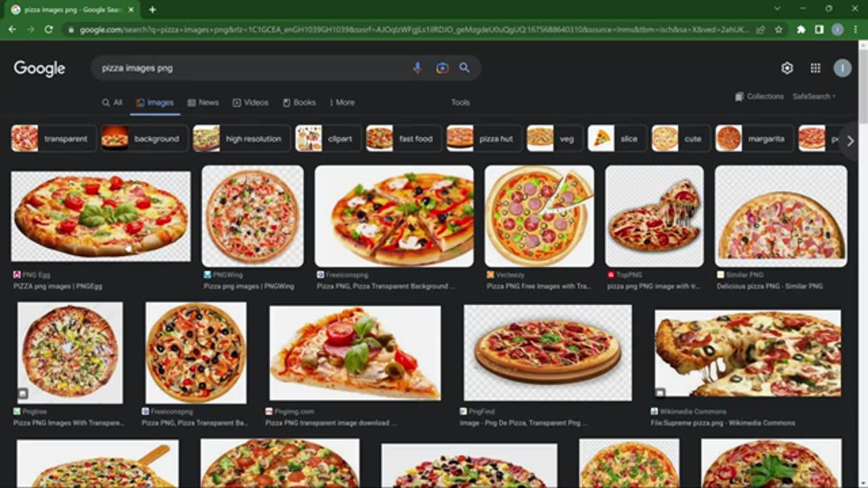Open the TopPNG pizza thumbnail
The width and height of the screenshot is (868, 488).
654,216
